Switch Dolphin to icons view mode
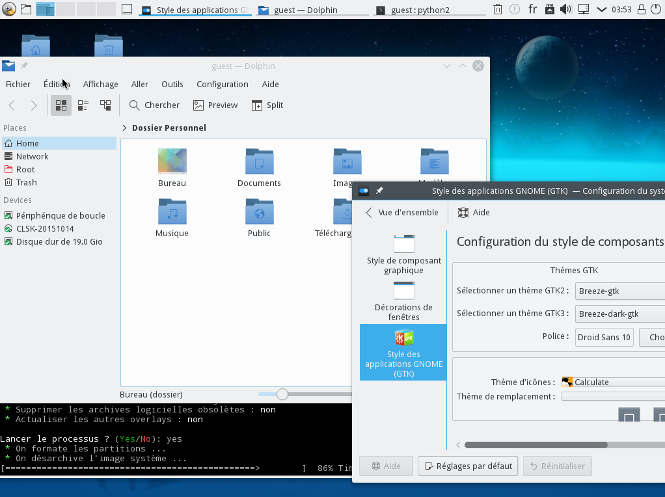 click(61, 105)
